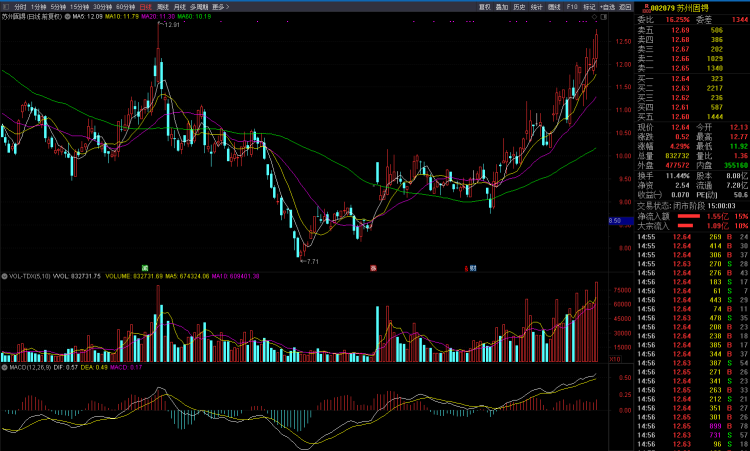Click the blue 财 marker below the chart
The width and height of the screenshot is (750, 451).
point(473,268)
